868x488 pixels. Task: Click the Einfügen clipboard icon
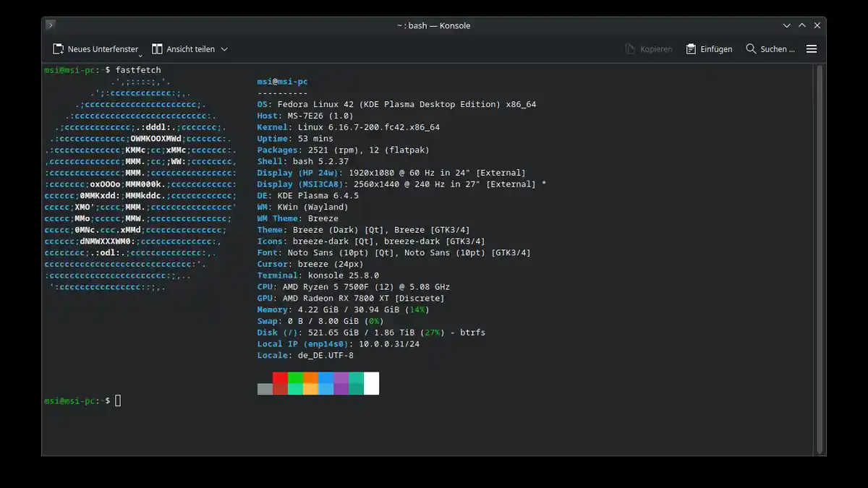(691, 49)
